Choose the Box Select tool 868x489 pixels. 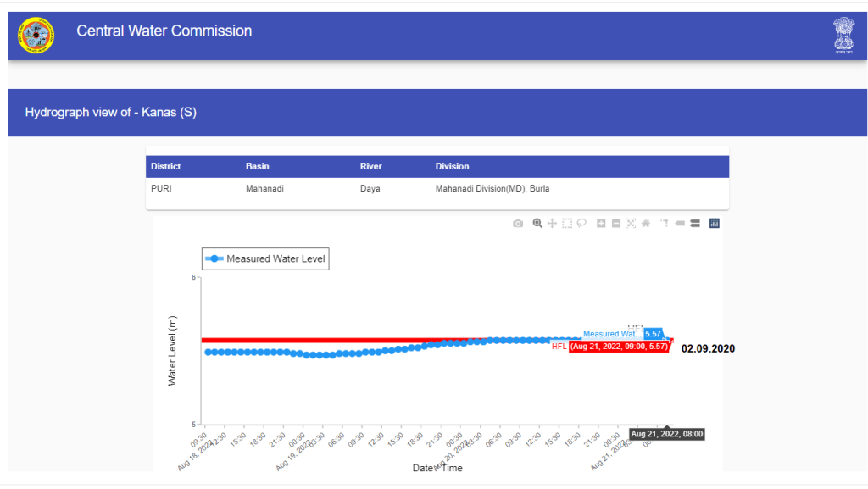pyautogui.click(x=567, y=224)
